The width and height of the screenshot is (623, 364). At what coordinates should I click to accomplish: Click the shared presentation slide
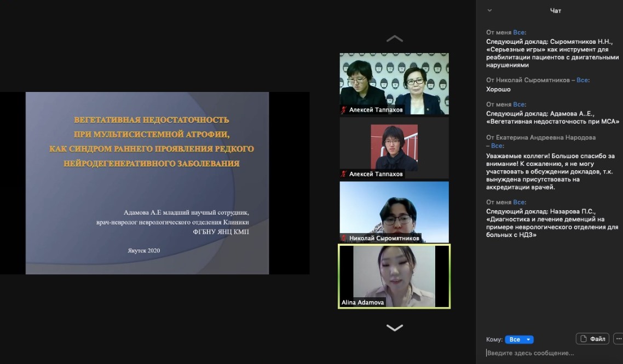click(147, 183)
